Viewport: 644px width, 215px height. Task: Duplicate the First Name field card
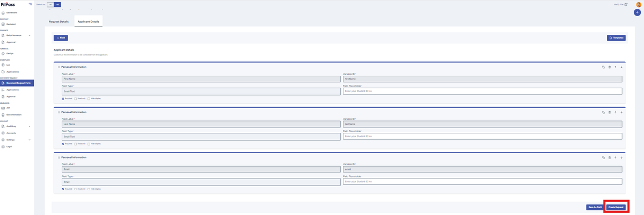point(603,67)
